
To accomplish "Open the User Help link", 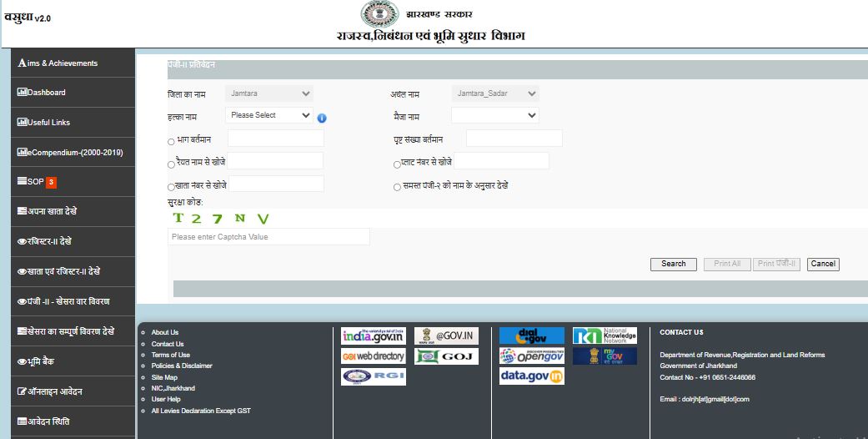I will [x=166, y=399].
